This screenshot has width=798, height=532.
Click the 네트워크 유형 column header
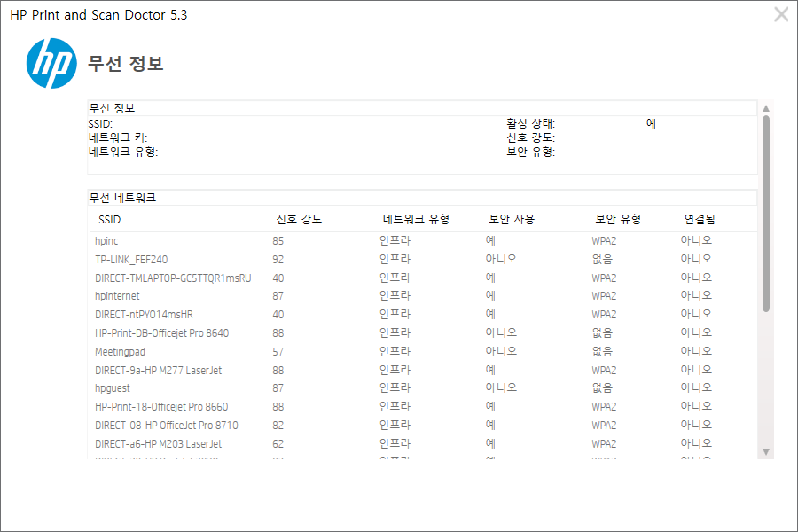coord(416,220)
